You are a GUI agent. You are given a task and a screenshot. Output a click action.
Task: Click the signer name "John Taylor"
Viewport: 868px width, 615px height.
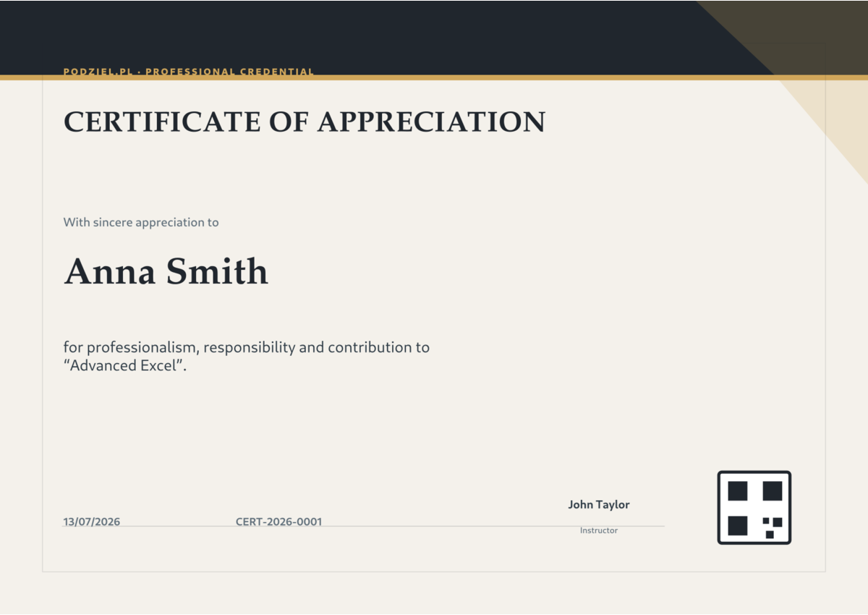(599, 504)
